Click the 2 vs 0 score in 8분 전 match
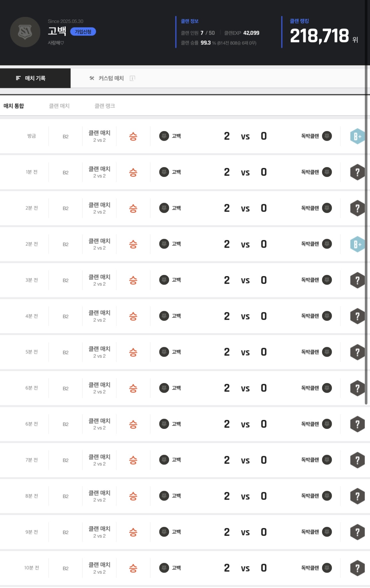The height and width of the screenshot is (588, 370). click(245, 496)
